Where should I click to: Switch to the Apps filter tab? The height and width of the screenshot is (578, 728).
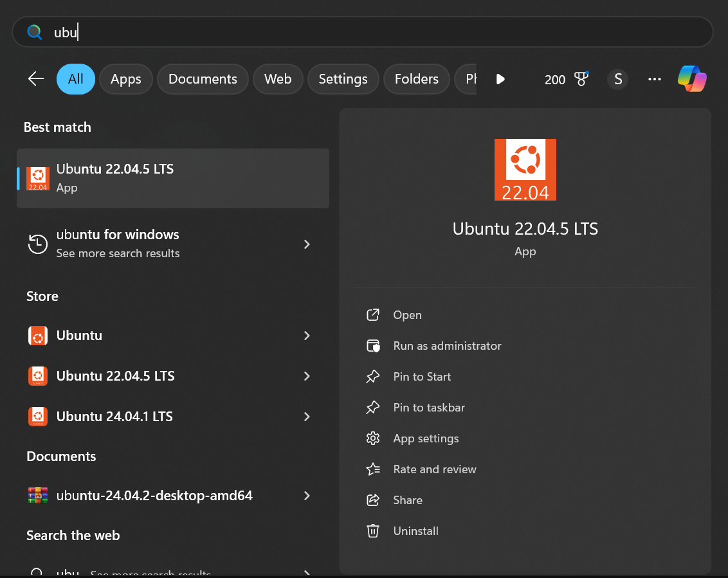click(x=126, y=79)
